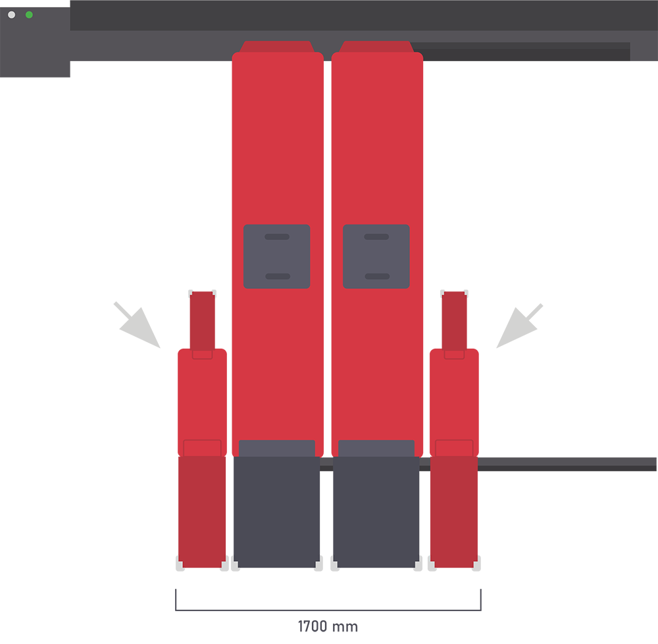Click the tall light gray panel on left
The height and width of the screenshot is (644, 658).
pyautogui.click(x=66, y=395)
